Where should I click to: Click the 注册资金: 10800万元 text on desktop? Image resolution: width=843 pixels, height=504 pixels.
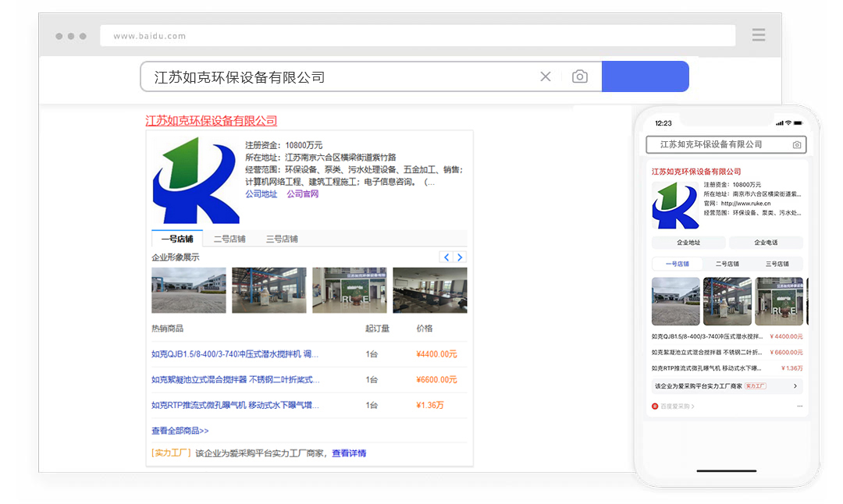(x=284, y=145)
